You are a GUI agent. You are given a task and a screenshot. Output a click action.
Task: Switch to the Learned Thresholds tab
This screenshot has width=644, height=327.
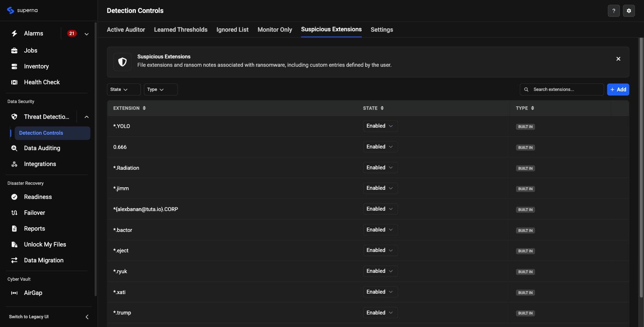point(180,30)
